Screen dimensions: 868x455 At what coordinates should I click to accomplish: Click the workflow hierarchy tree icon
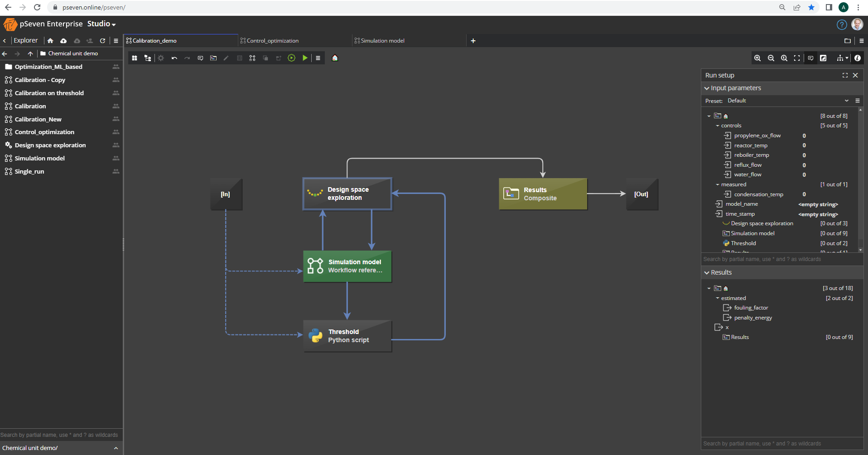tap(148, 58)
